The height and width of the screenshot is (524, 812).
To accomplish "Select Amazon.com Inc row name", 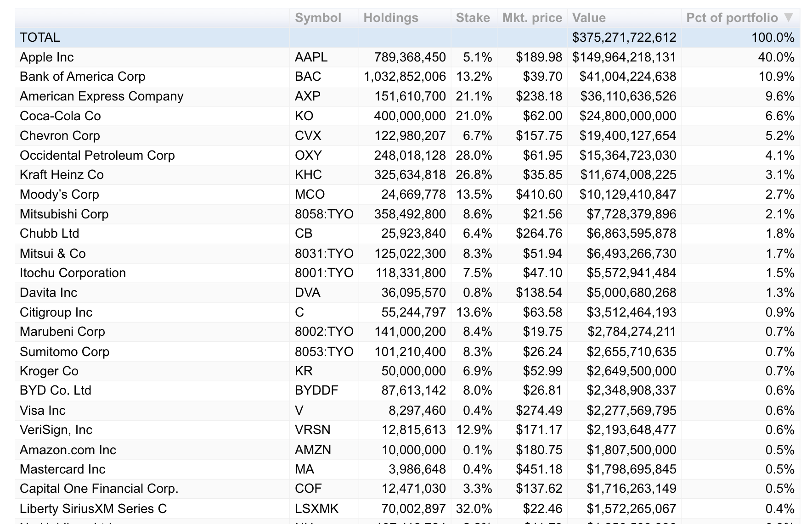I will coord(68,450).
